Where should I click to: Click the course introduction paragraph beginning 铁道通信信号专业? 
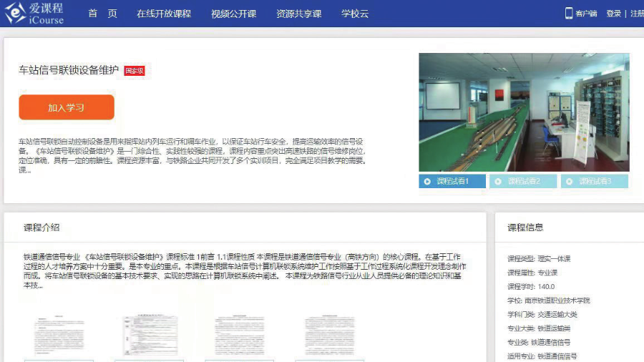(x=245, y=271)
